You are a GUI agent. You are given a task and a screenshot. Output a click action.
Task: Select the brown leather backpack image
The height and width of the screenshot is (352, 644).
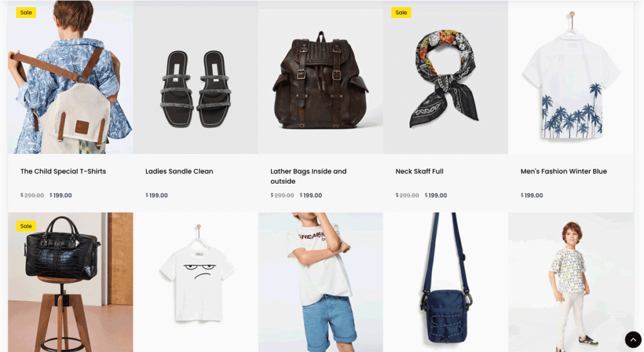[x=321, y=77]
